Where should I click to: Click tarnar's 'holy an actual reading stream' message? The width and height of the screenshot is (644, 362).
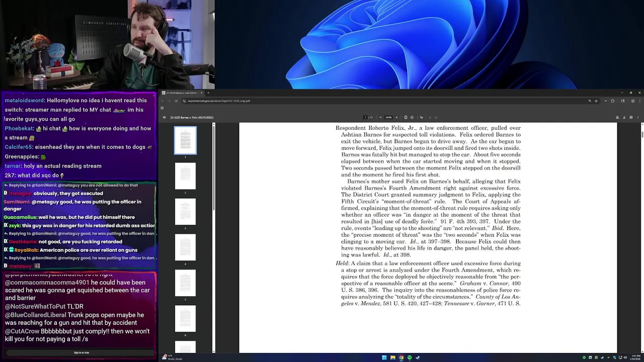tap(63, 165)
